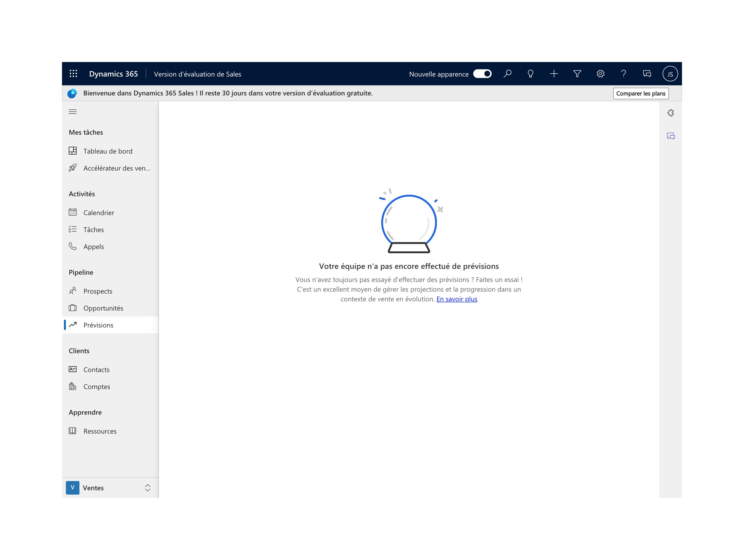Click the Contacts card icon
Screen dimensions: 744x560
(73, 369)
